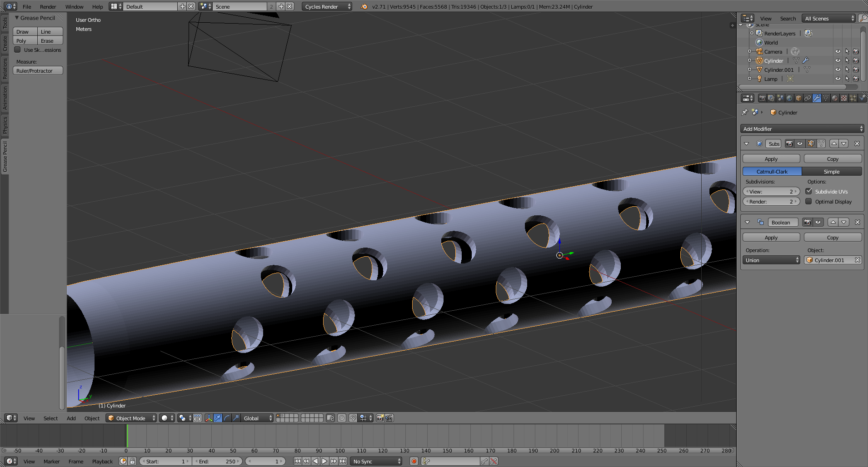Click the View subdivisions number slider
Screen dimensions: 868x467
click(771, 191)
